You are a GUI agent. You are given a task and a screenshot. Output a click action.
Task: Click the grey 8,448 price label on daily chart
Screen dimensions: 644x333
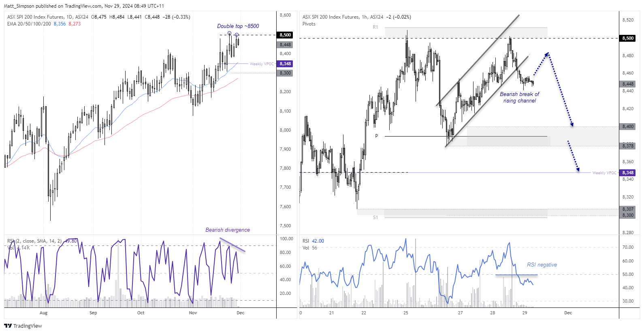point(285,45)
